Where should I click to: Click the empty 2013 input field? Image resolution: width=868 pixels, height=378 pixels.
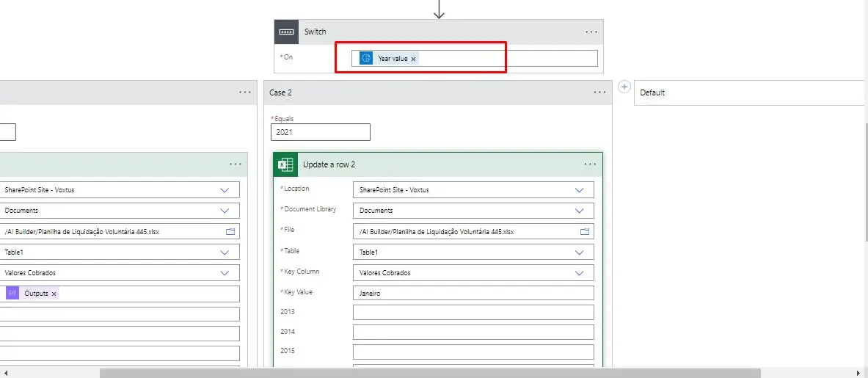tap(473, 313)
